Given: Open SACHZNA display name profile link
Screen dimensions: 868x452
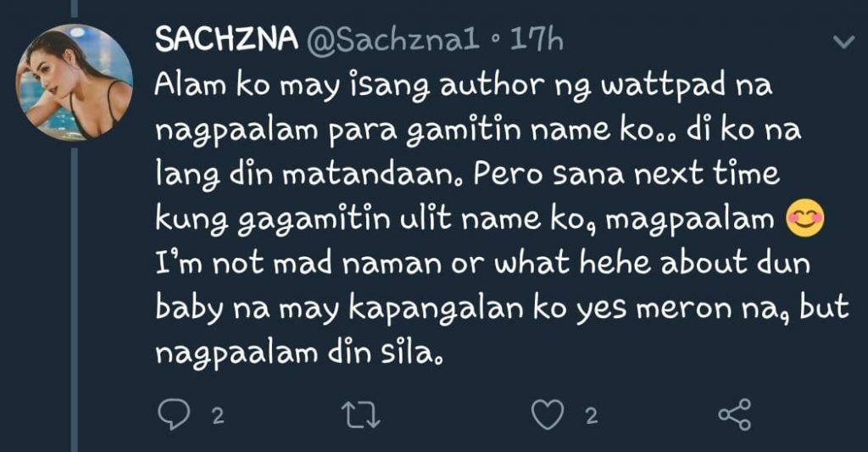Looking at the screenshot, I should click(226, 40).
